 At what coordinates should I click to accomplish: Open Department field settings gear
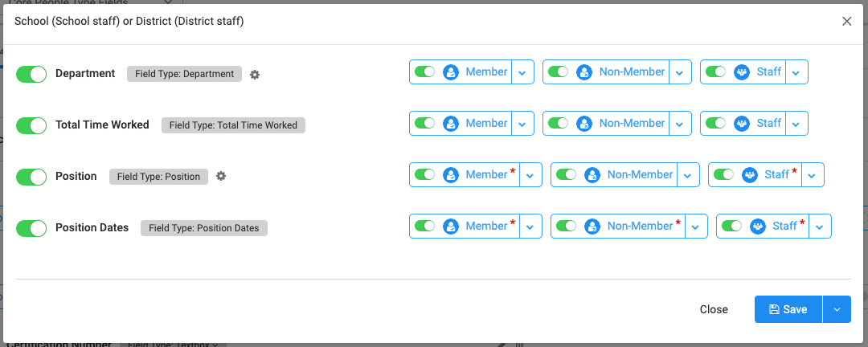(x=255, y=75)
